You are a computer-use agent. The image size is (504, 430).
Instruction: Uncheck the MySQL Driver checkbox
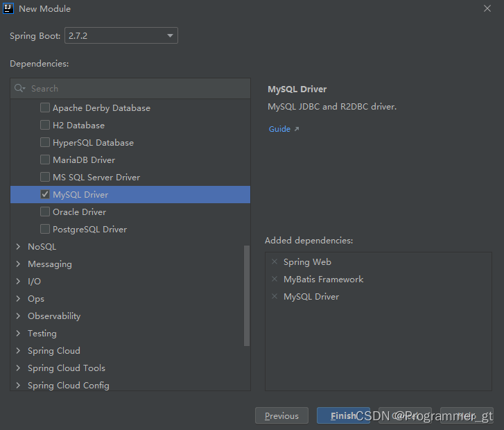point(45,194)
